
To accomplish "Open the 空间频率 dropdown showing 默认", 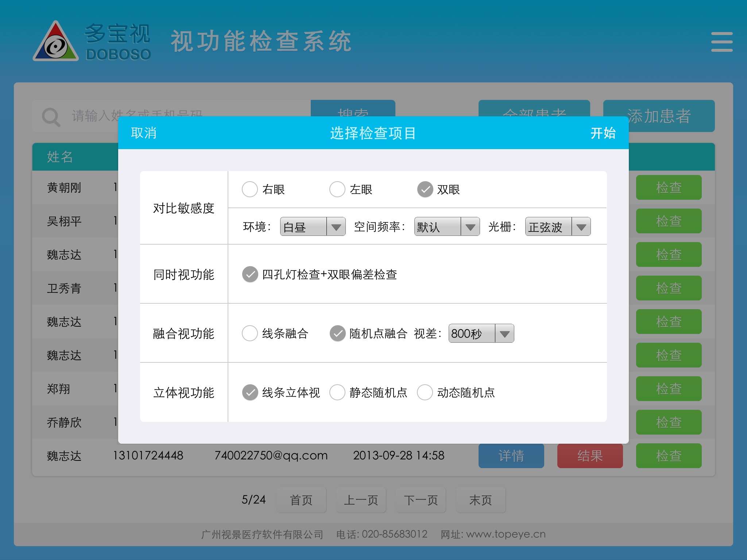I will 447,227.
